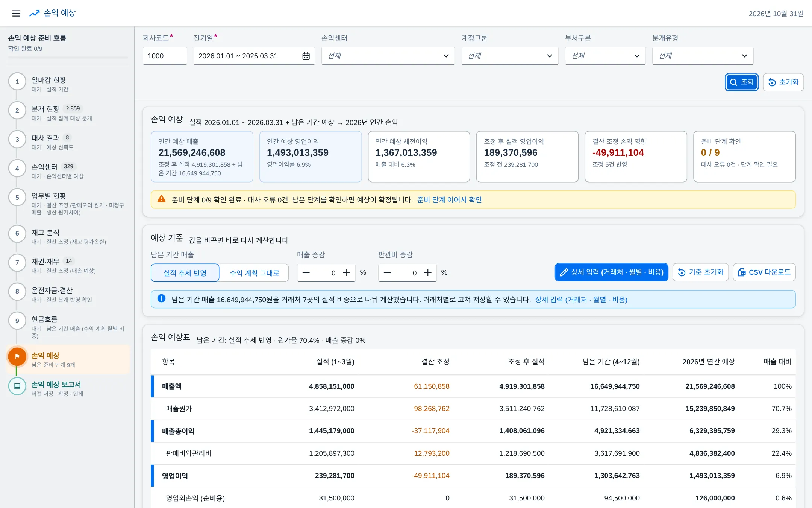Follow the 준비 단계 이어서 확인 link

(x=449, y=200)
